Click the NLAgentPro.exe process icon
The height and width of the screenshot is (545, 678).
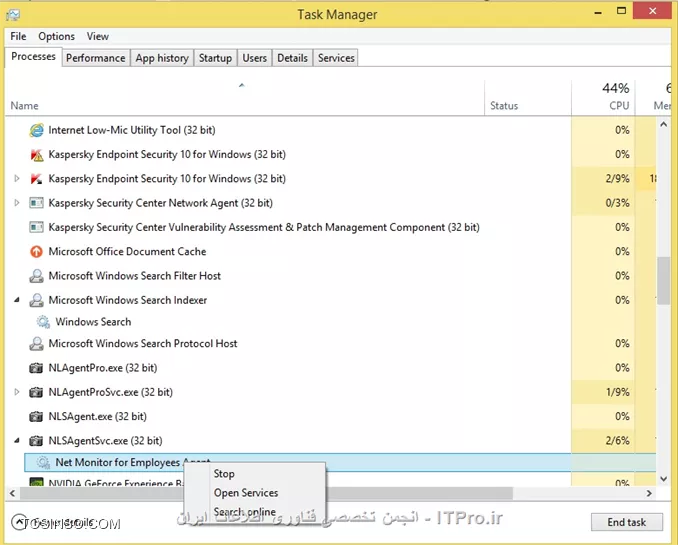tap(36, 368)
